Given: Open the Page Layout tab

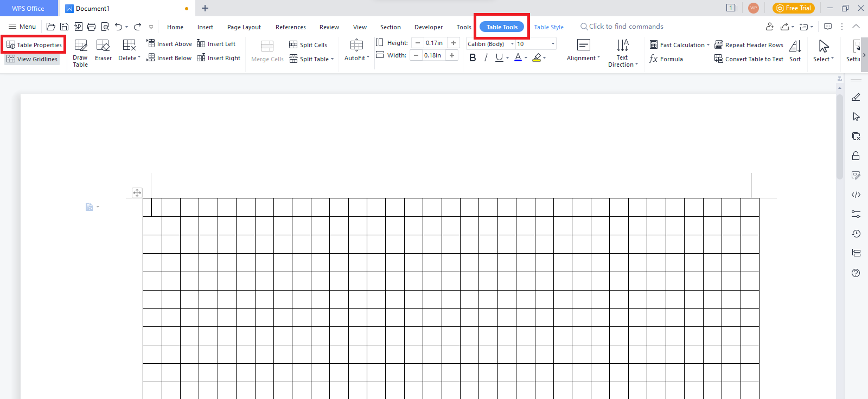Looking at the screenshot, I should tap(244, 27).
